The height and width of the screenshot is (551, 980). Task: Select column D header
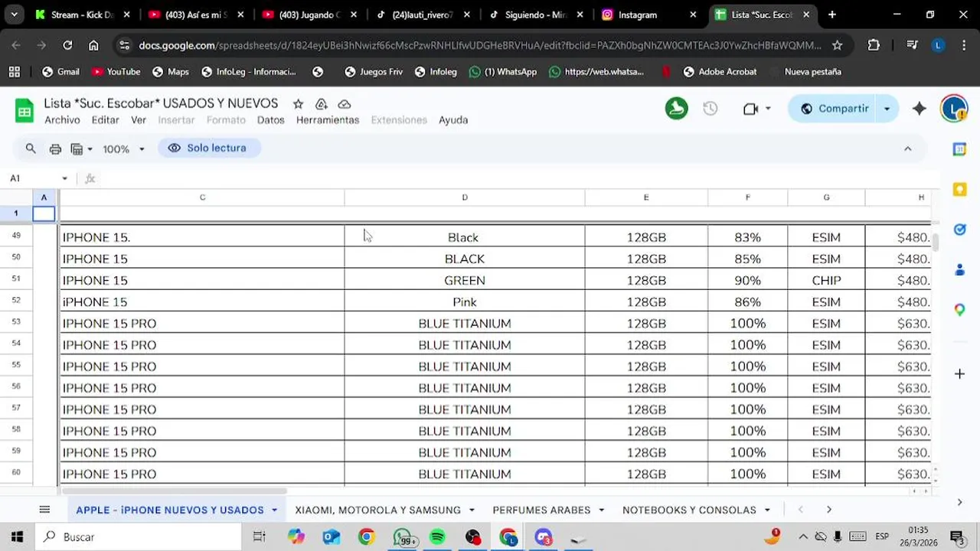point(465,197)
